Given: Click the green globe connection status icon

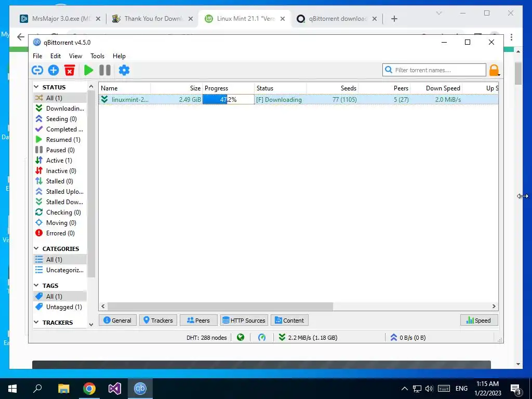Looking at the screenshot, I should (x=241, y=337).
